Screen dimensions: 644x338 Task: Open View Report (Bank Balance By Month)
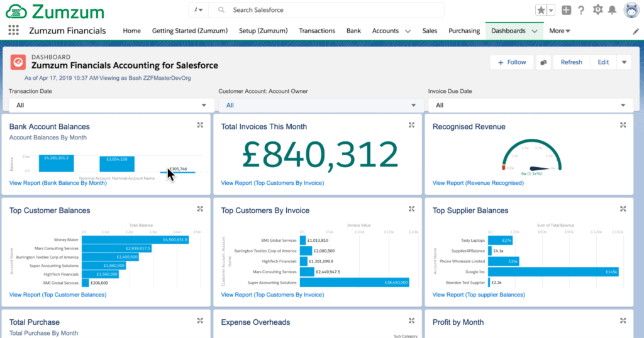[x=58, y=183]
